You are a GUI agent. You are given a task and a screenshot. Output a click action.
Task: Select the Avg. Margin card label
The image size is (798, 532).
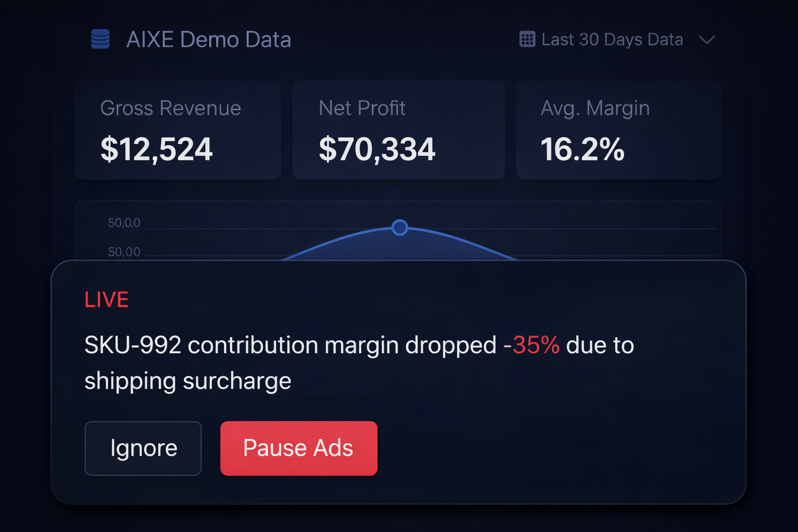595,108
